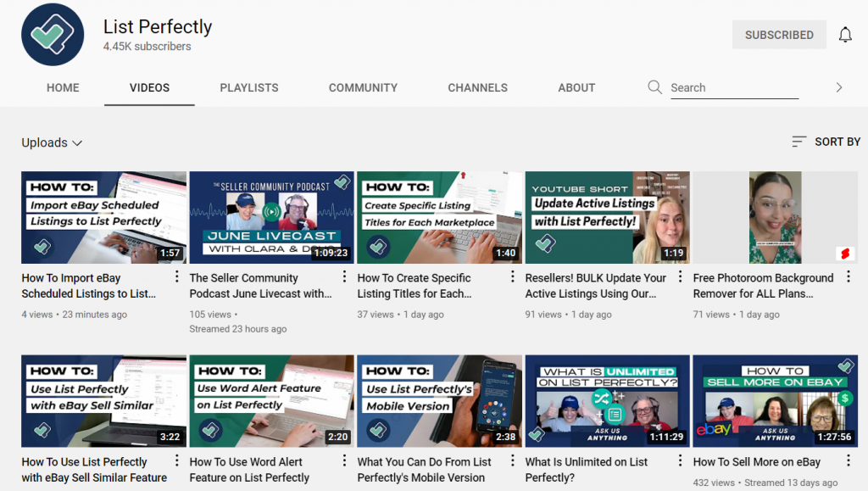Screen dimensions: 868x491
Task: Open options menu for What Is Unlimited video
Action: [681, 460]
